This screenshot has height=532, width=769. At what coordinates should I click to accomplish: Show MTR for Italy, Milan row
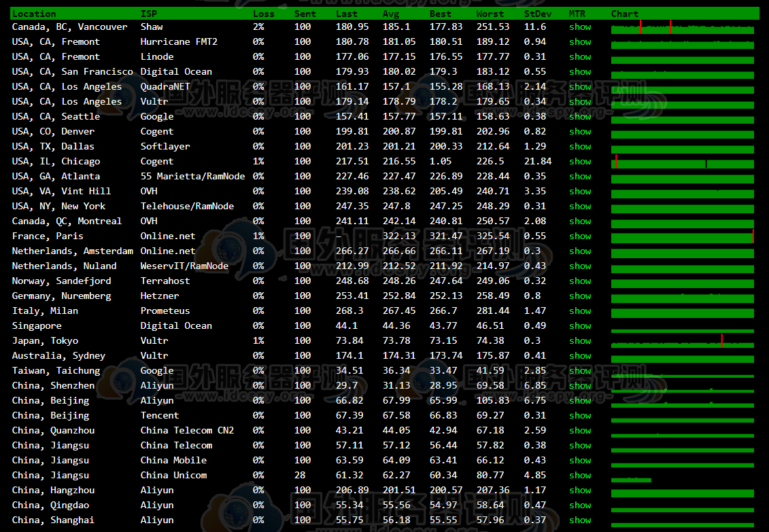(x=580, y=311)
